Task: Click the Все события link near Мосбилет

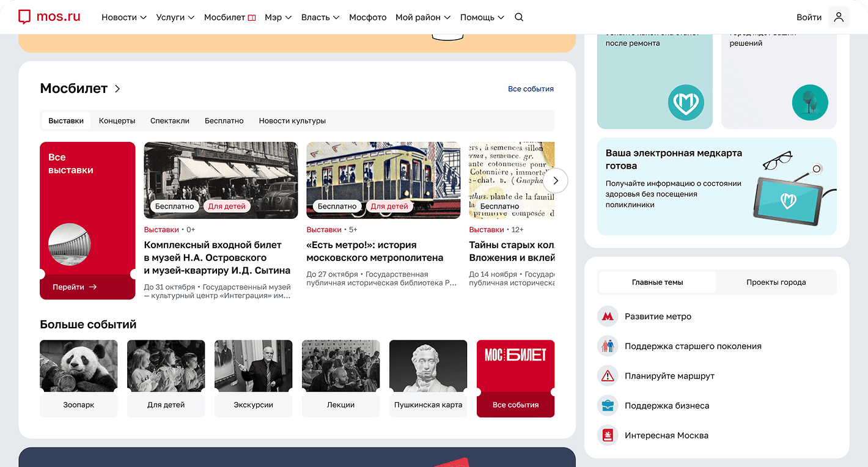Action: point(531,89)
